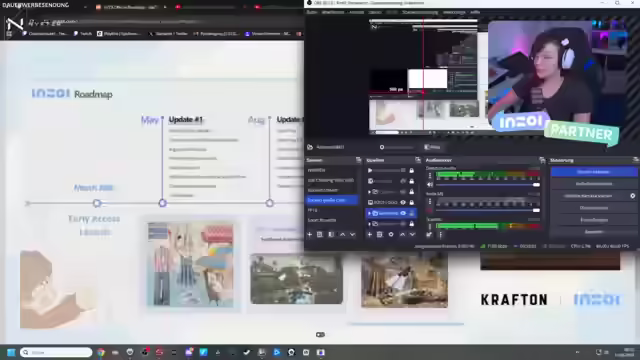640x360 pixels.
Task: Pop out the Sources dock
Action: click(418, 160)
